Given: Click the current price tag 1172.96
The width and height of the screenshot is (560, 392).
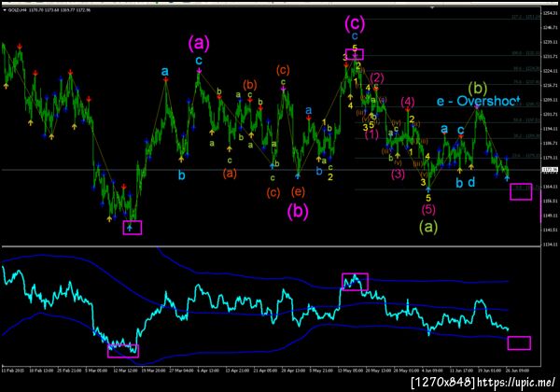Looking at the screenshot, I should click(550, 170).
